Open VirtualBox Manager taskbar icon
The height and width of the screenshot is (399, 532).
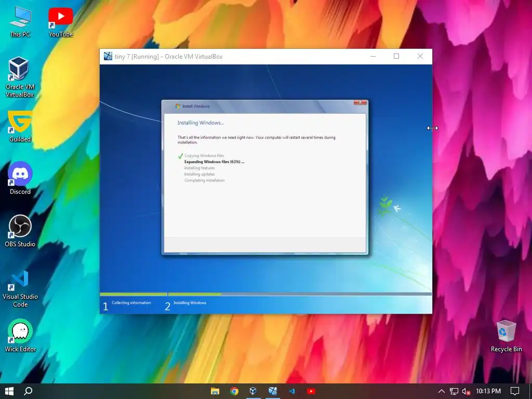click(x=253, y=391)
